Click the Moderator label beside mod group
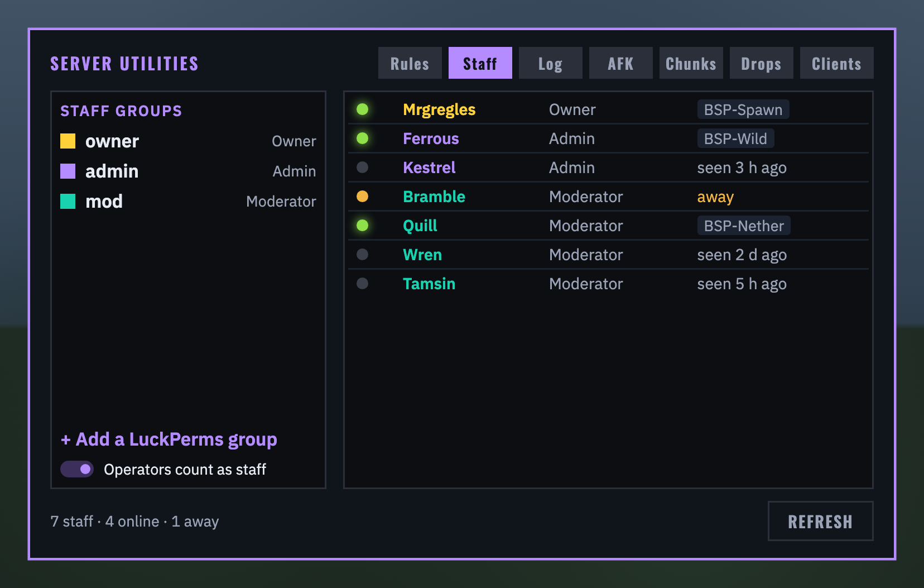 281,202
